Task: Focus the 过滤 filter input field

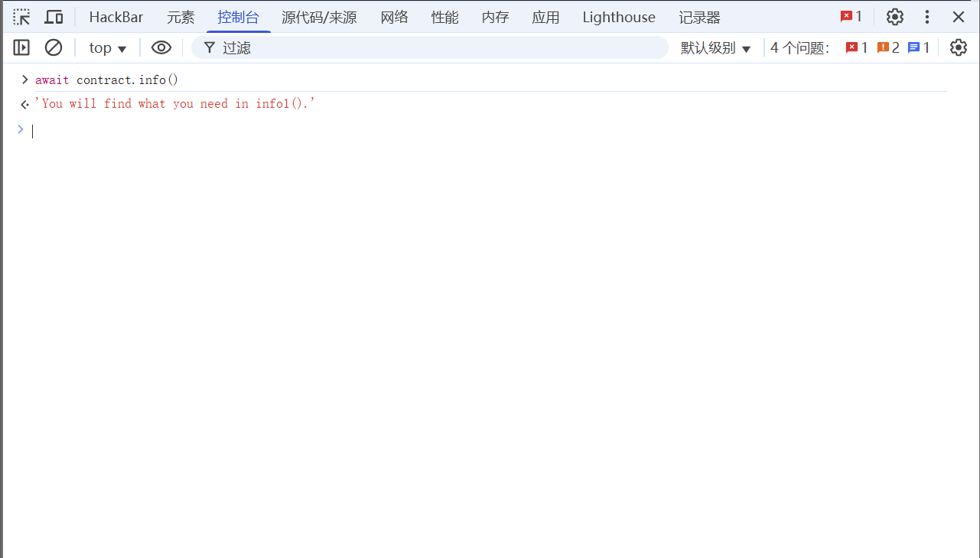Action: pos(436,47)
